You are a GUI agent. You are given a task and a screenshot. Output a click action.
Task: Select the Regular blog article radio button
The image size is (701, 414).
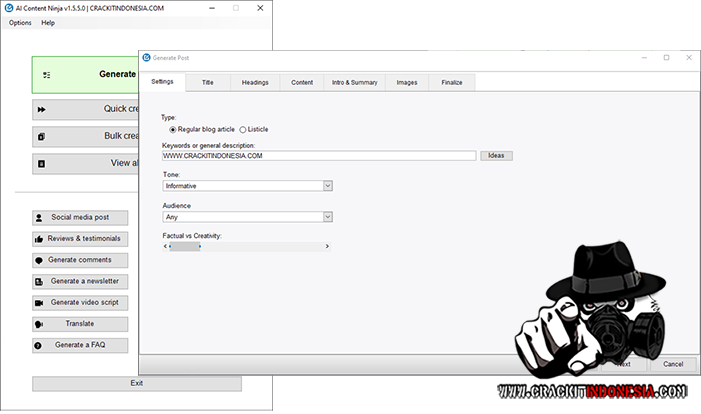tap(173, 130)
